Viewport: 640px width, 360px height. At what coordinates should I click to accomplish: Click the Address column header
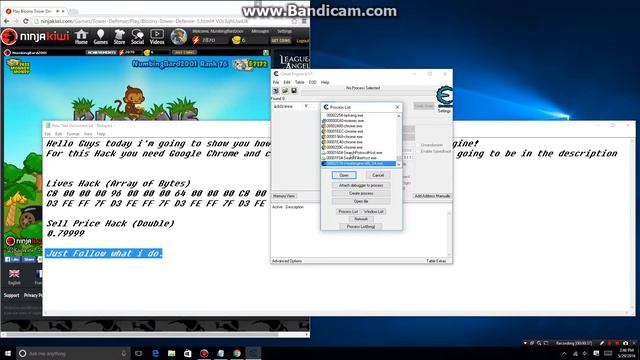coord(283,107)
